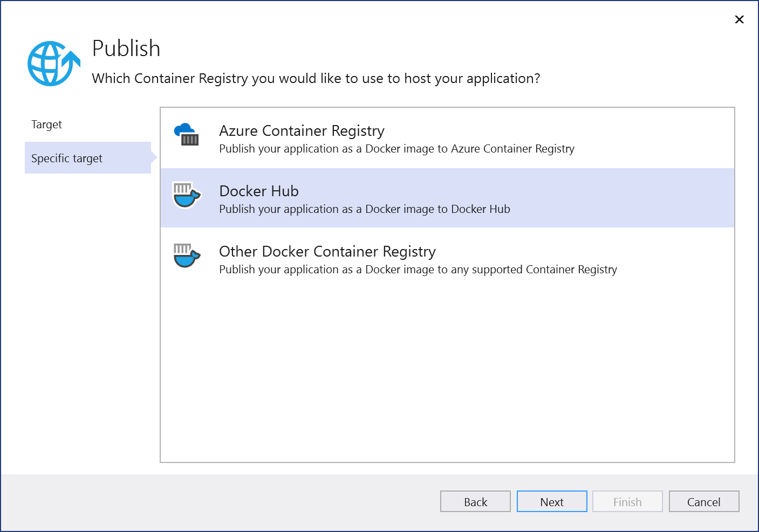Viewport: 759px width, 532px height.
Task: Click the Container Registry question text
Action: click(316, 78)
